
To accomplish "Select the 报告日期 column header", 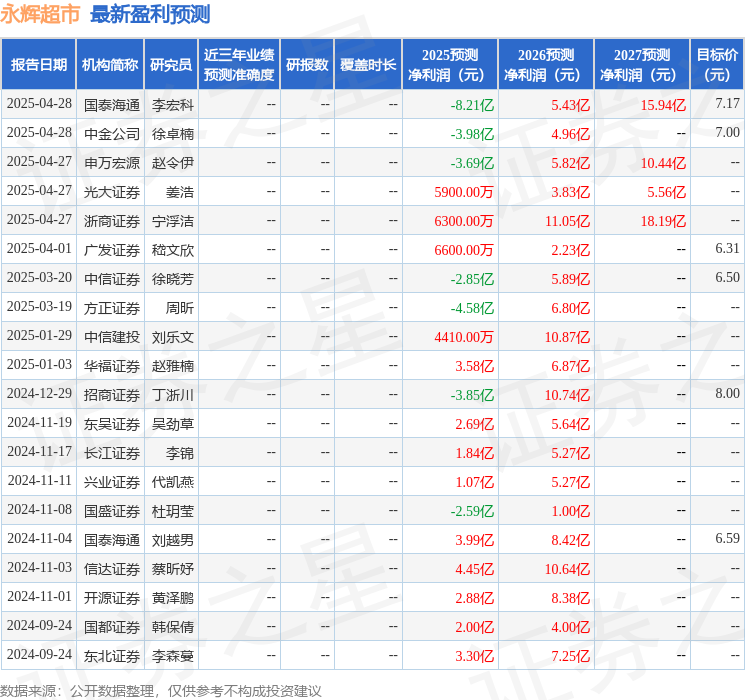I will (39, 65).
